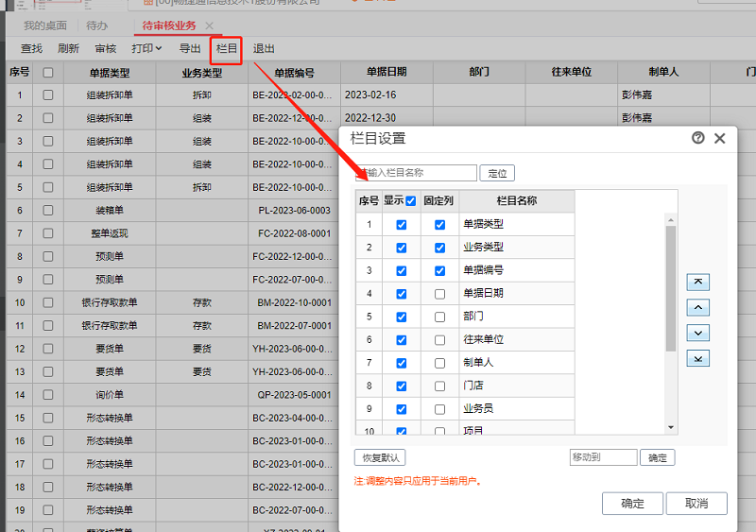Click the 取消 button in dialog
Viewport: 756px width, 532px height.
pyautogui.click(x=696, y=504)
